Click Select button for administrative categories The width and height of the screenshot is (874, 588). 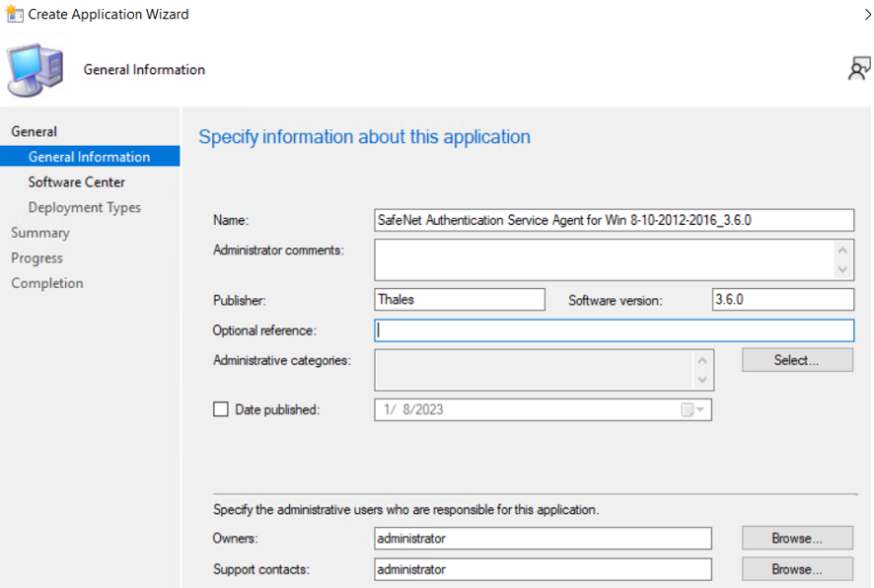[x=797, y=360]
